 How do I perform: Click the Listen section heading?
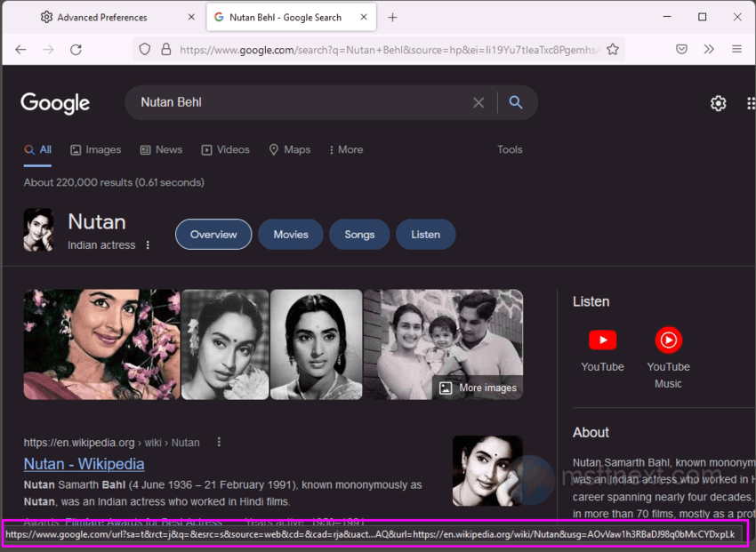pos(591,302)
